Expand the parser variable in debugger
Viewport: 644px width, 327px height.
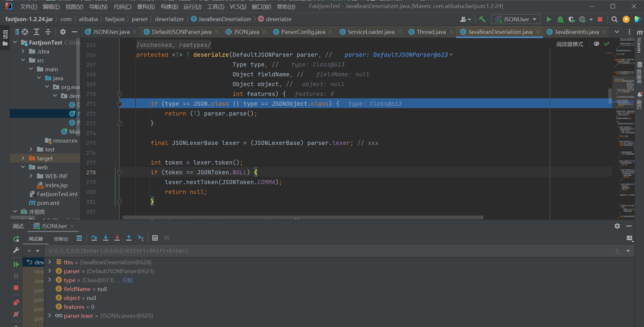click(50, 271)
